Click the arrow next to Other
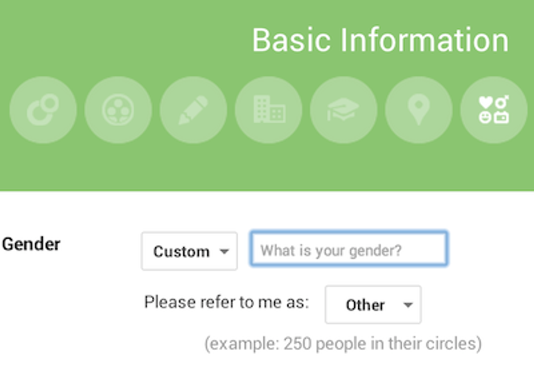This screenshot has height=392, width=534. tap(408, 305)
